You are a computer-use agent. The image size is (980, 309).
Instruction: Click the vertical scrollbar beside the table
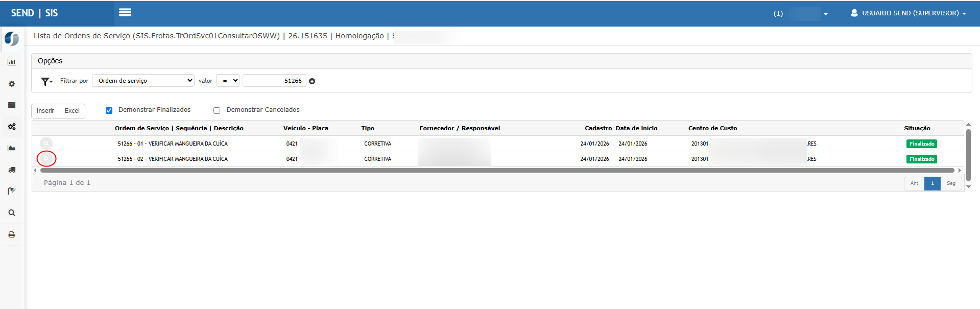click(968, 155)
